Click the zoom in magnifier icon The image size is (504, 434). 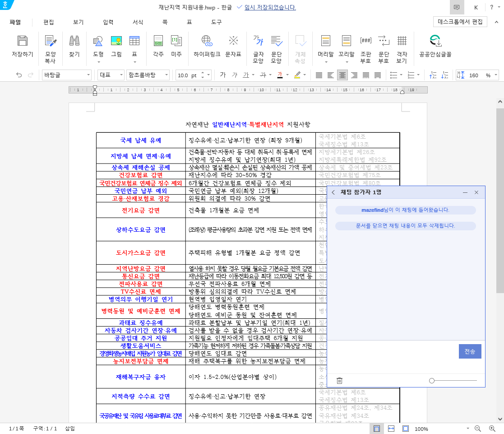coord(492,429)
